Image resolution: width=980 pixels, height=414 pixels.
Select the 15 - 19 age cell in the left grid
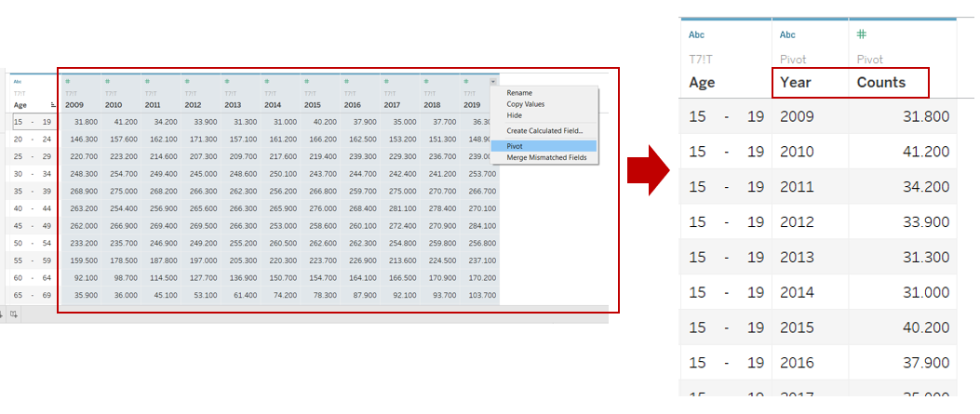tap(33, 122)
